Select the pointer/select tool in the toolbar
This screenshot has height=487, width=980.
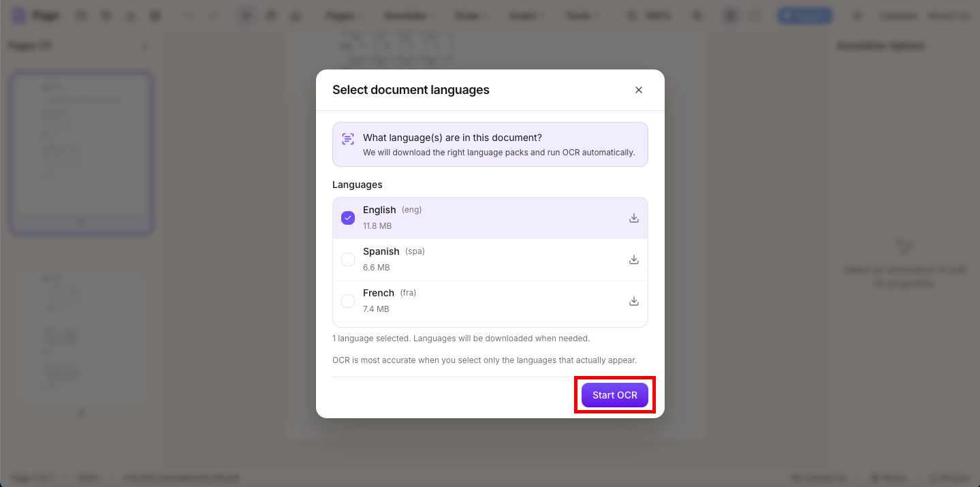point(246,15)
